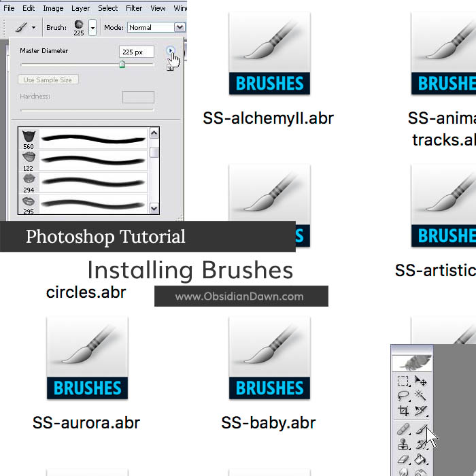Click the feather logo atop the toolbox
Screen dimensions: 476x476
click(412, 362)
